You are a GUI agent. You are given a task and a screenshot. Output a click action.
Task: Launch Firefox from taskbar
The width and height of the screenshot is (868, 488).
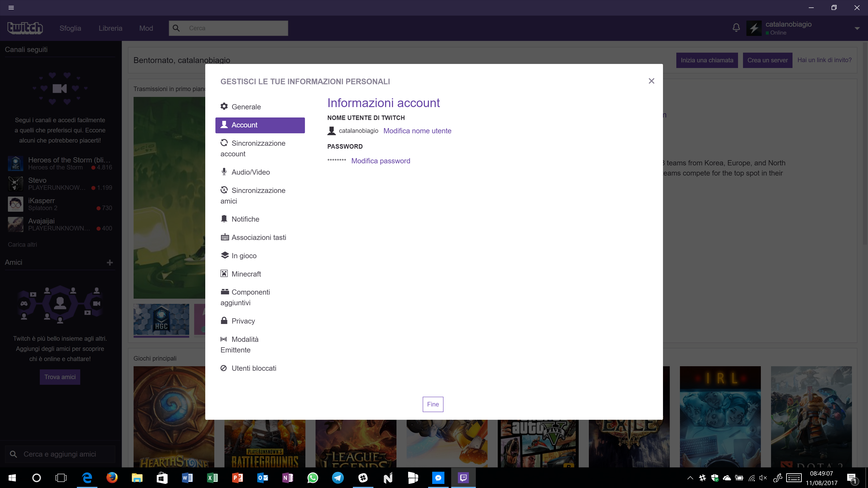112,478
